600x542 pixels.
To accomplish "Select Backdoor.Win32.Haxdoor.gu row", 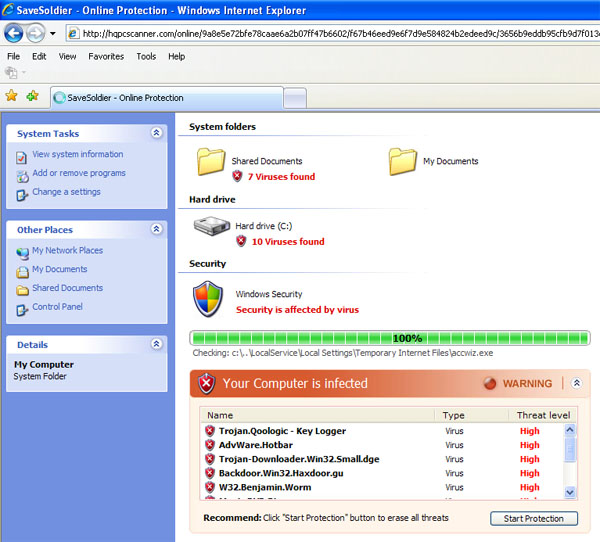I will pos(383,473).
